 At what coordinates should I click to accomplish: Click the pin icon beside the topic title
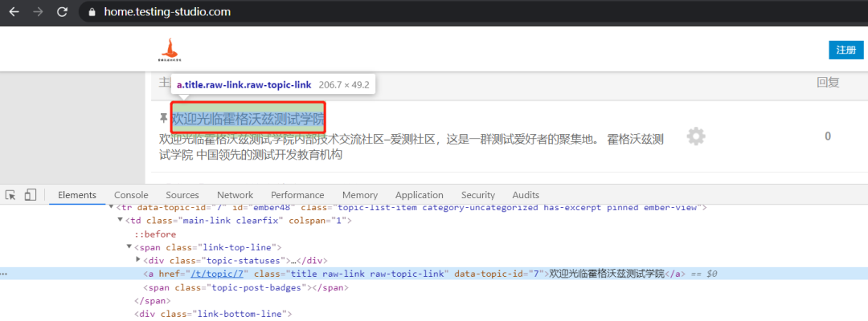(163, 118)
